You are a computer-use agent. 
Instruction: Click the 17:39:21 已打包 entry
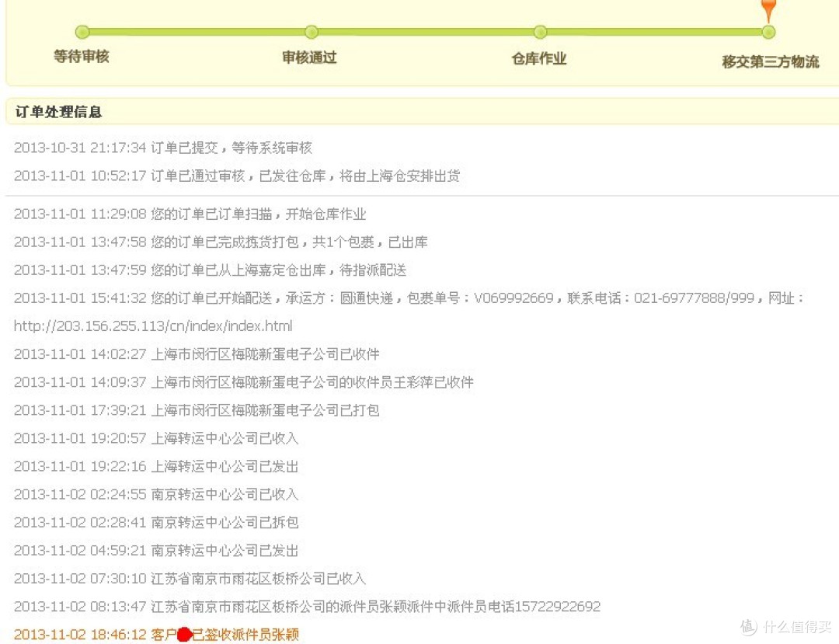pos(197,410)
